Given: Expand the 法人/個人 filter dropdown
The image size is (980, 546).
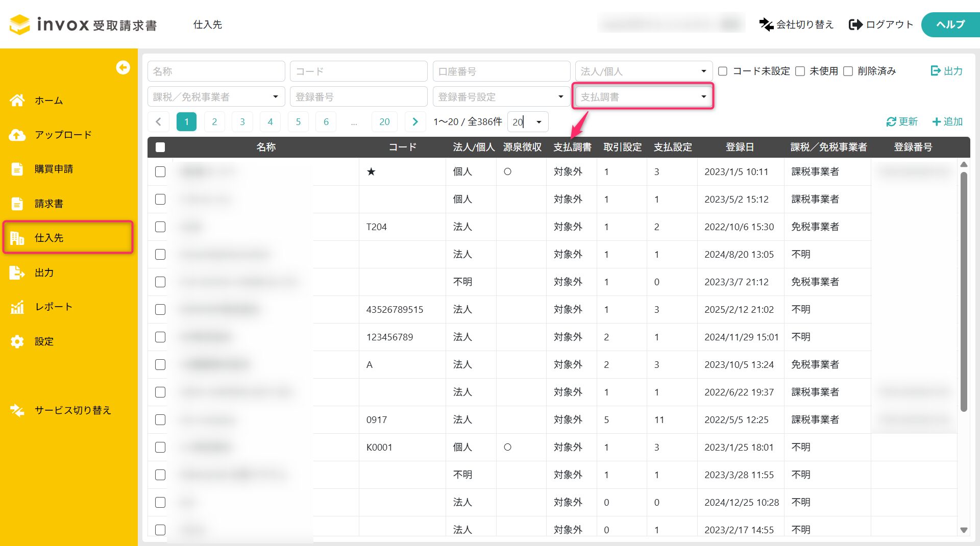Looking at the screenshot, I should click(x=643, y=71).
